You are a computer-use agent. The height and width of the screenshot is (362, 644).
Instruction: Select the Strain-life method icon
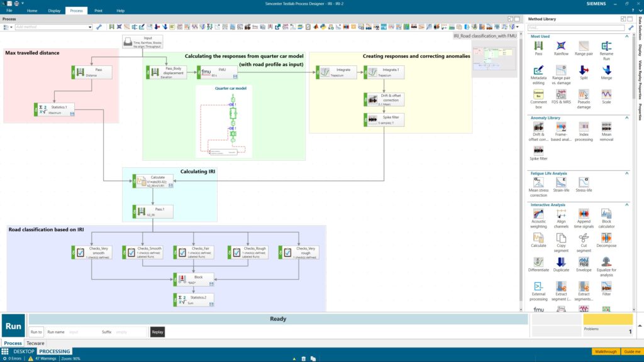click(560, 182)
